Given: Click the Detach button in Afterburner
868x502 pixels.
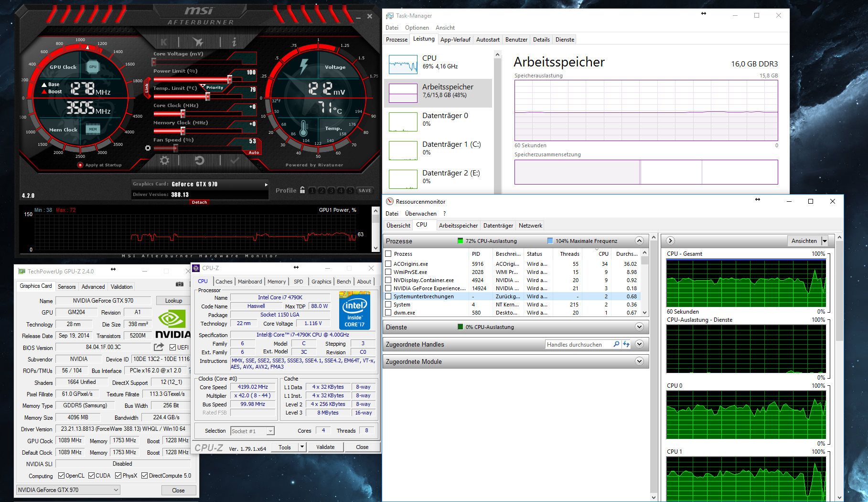Looking at the screenshot, I should [199, 202].
